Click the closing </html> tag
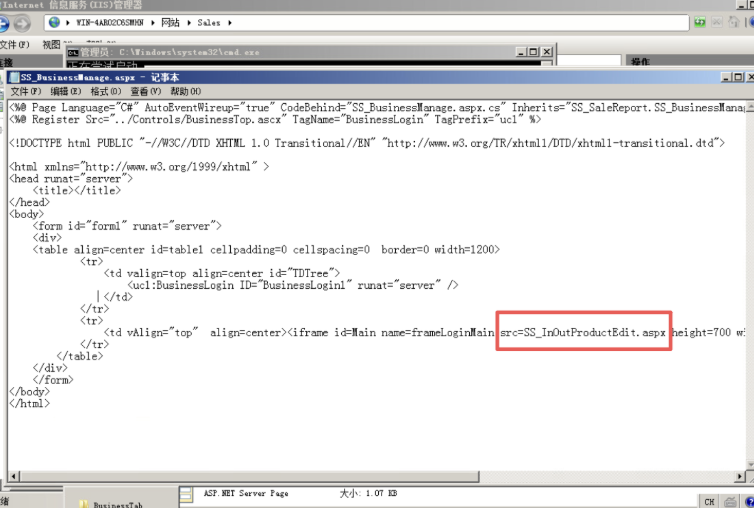 (29, 404)
